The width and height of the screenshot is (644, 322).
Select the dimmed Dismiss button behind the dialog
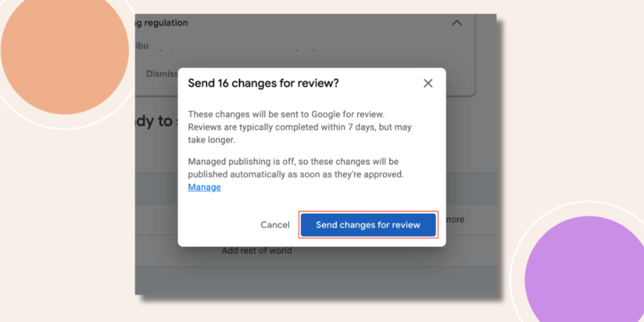point(162,74)
